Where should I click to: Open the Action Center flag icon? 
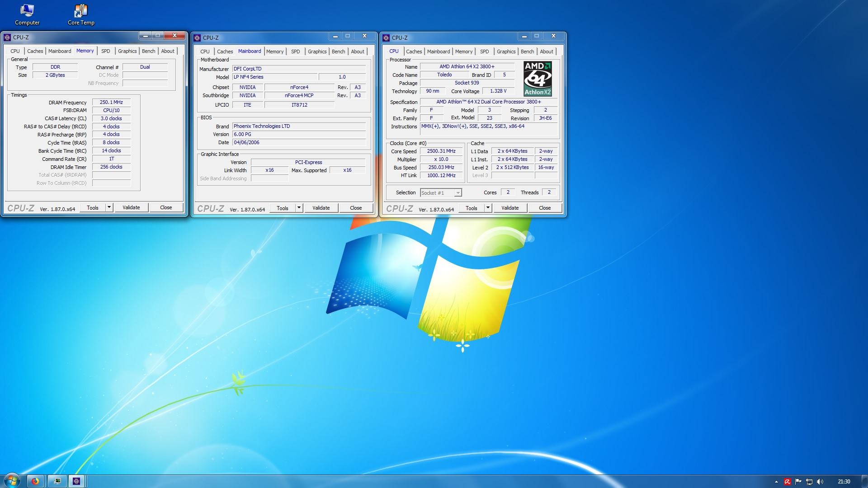tap(798, 482)
